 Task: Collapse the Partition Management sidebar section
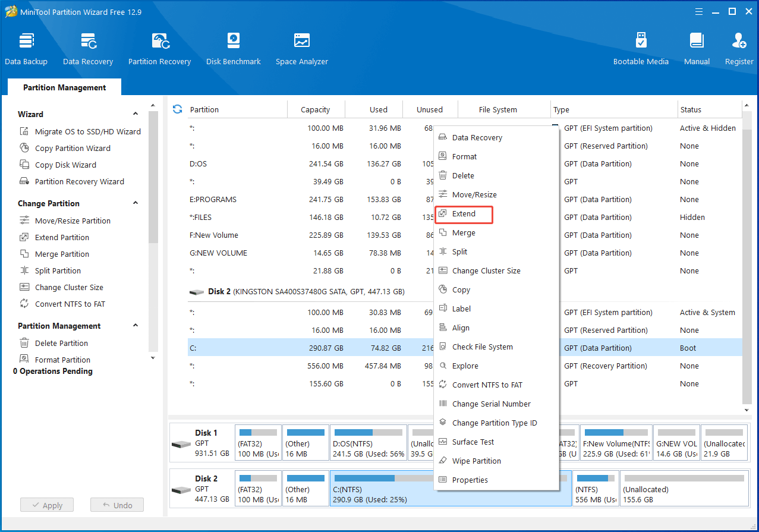136,326
